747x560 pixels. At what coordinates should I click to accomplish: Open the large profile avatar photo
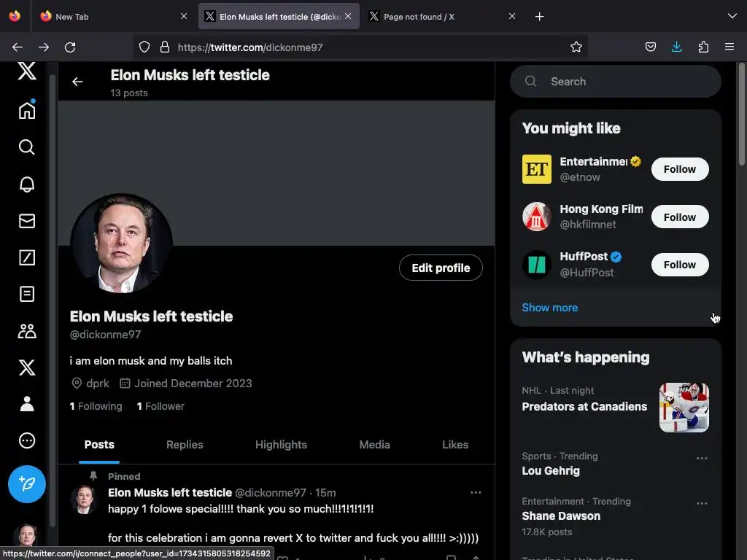tap(122, 243)
